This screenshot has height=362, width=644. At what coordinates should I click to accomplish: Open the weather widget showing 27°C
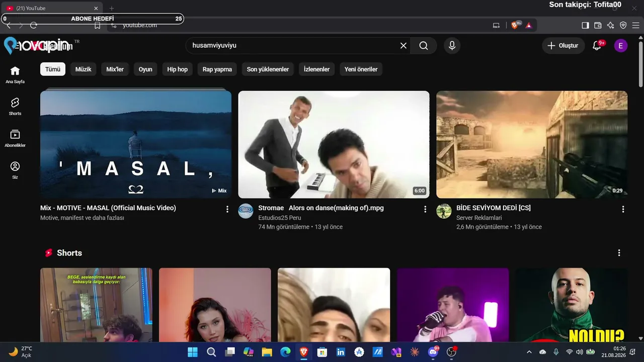pyautogui.click(x=21, y=352)
